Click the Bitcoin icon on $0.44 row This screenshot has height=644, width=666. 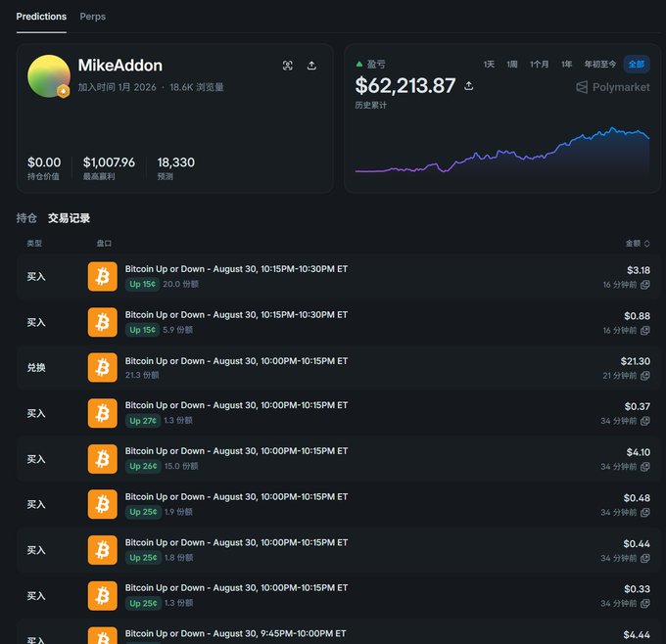(x=103, y=550)
